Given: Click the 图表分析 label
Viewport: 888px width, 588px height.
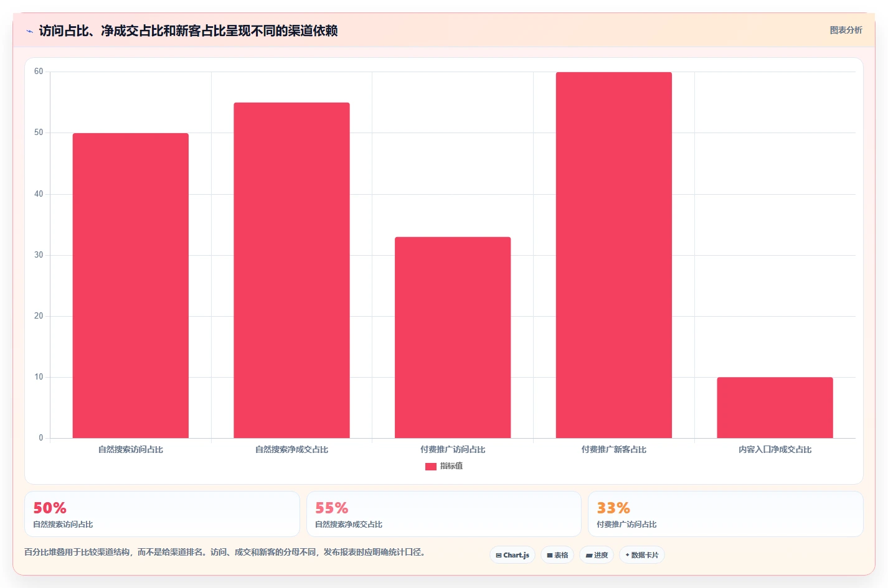Looking at the screenshot, I should pos(846,30).
